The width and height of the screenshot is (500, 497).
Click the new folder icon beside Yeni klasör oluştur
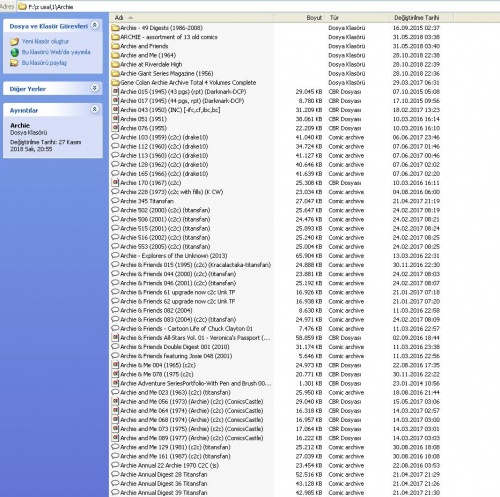tap(14, 41)
